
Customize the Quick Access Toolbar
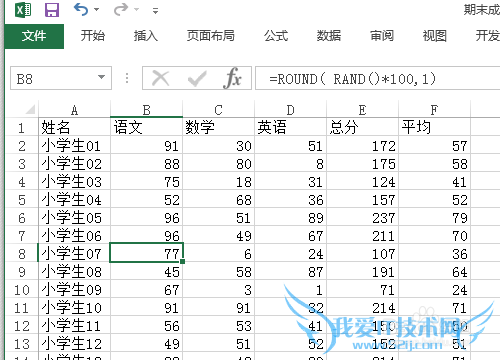[155, 11]
